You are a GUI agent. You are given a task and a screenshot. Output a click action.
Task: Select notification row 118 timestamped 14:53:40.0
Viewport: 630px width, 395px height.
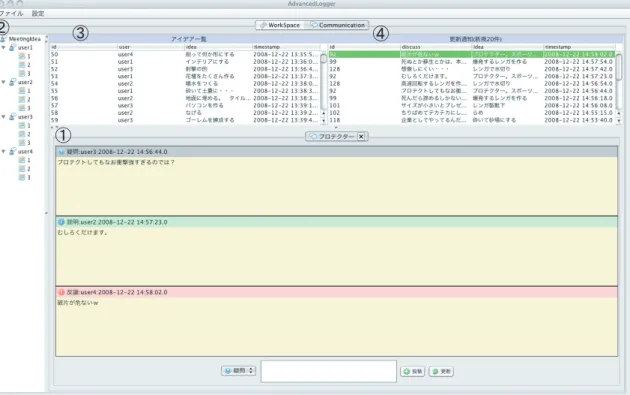pos(472,120)
